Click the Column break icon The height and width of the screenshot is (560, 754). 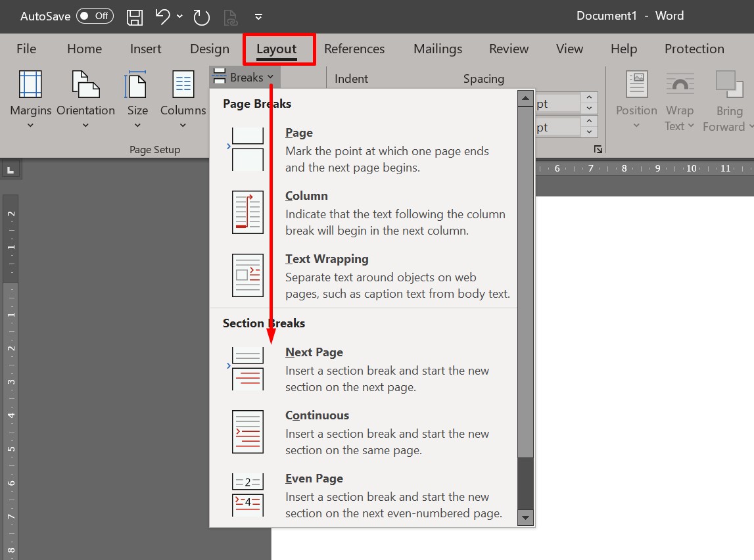[248, 212]
